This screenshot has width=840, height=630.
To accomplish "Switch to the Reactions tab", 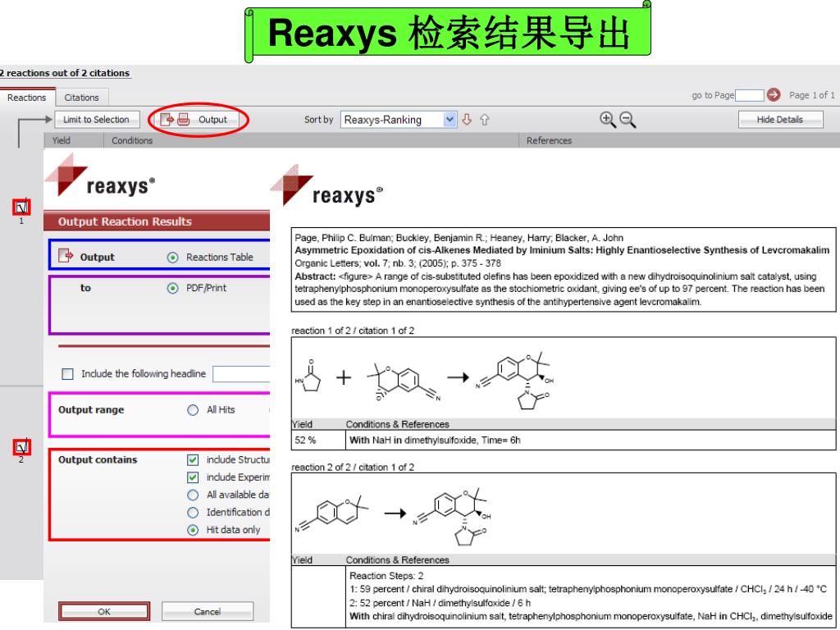I will click(27, 98).
